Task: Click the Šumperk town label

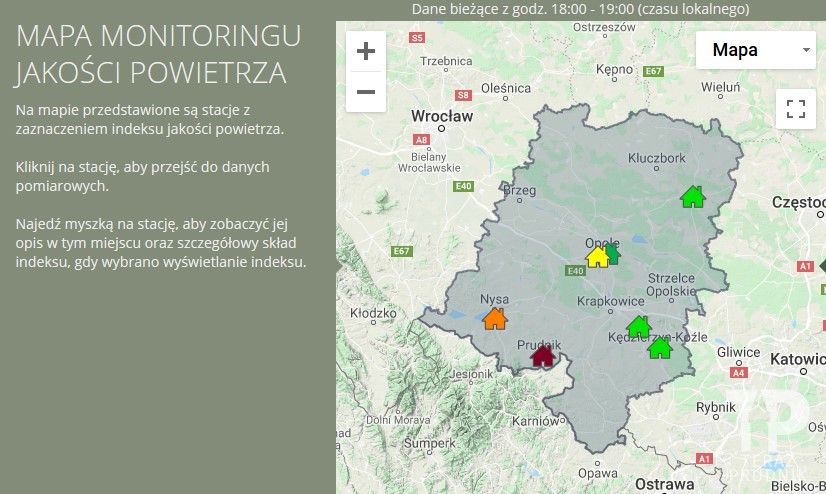Action: pyautogui.click(x=429, y=443)
